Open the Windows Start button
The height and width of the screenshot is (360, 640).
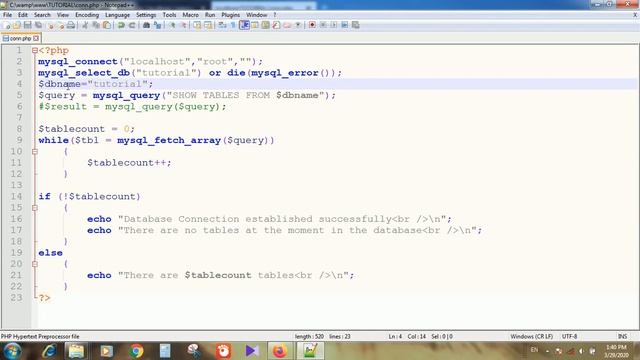12,351
